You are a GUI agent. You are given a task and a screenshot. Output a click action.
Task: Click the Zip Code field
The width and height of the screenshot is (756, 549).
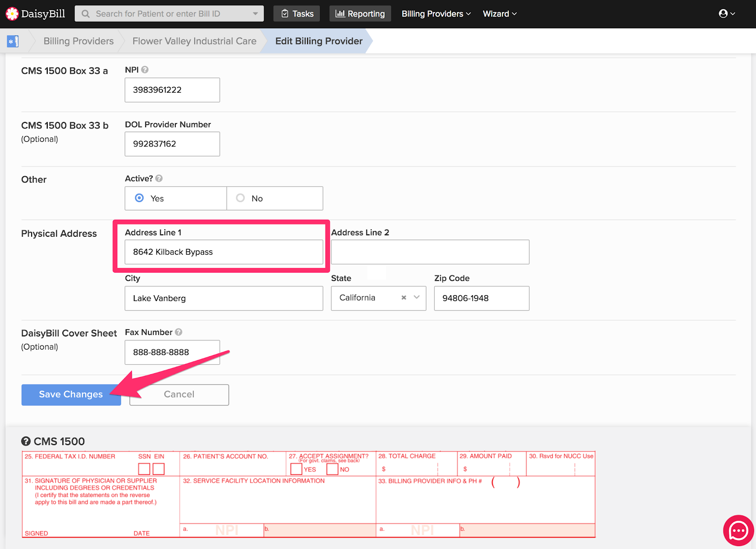[482, 298]
